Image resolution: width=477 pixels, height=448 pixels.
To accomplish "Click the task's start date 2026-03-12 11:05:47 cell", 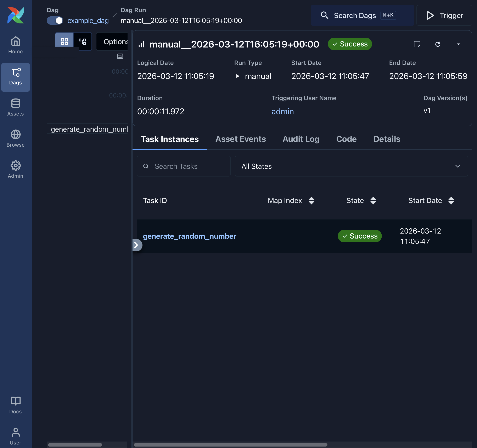I will (420, 236).
